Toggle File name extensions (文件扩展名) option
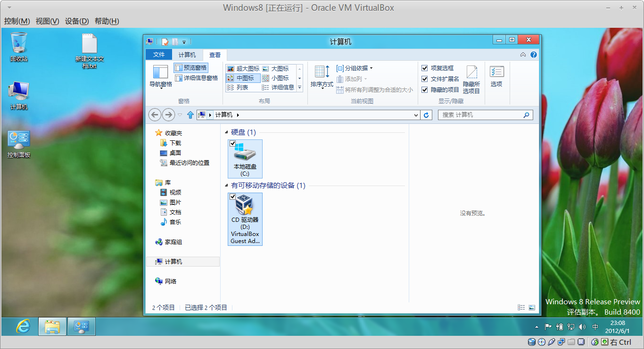 (x=440, y=79)
